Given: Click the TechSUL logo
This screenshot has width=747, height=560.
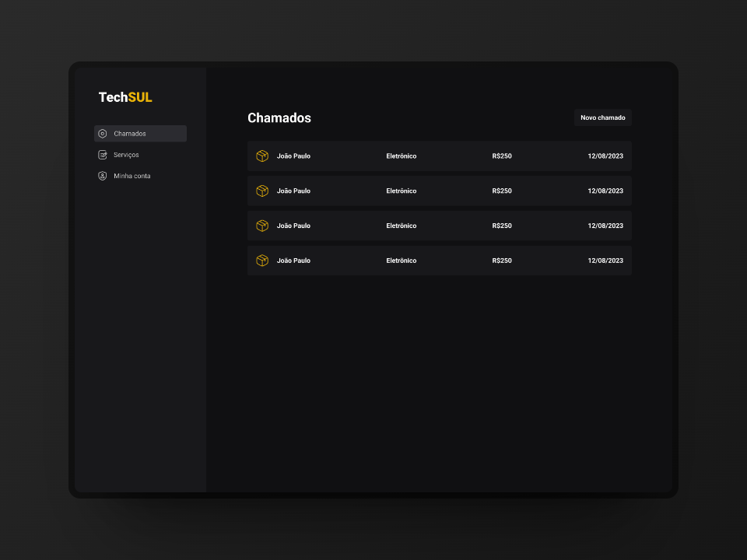Looking at the screenshot, I should [125, 97].
